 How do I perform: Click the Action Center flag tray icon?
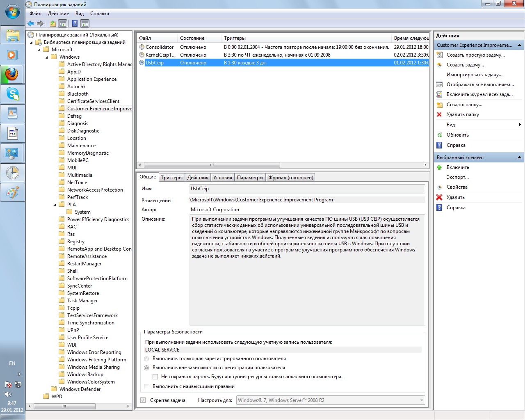[x=8, y=384]
